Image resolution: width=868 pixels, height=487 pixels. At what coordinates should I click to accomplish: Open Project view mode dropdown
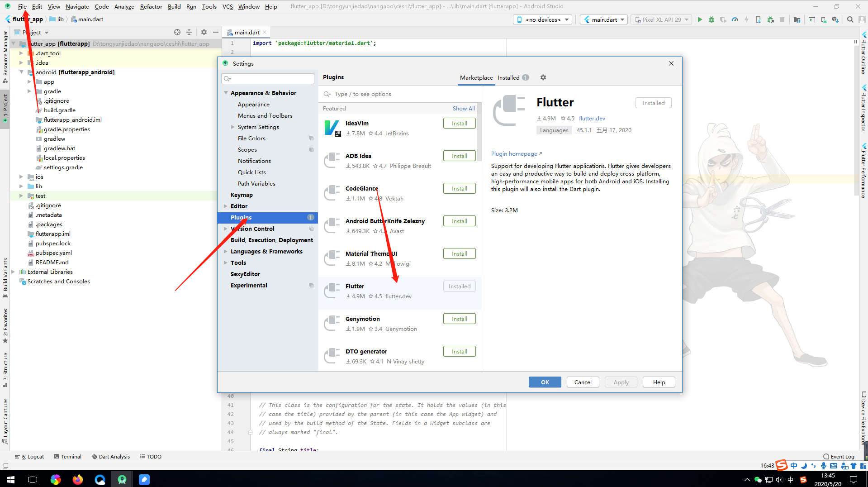31,32
